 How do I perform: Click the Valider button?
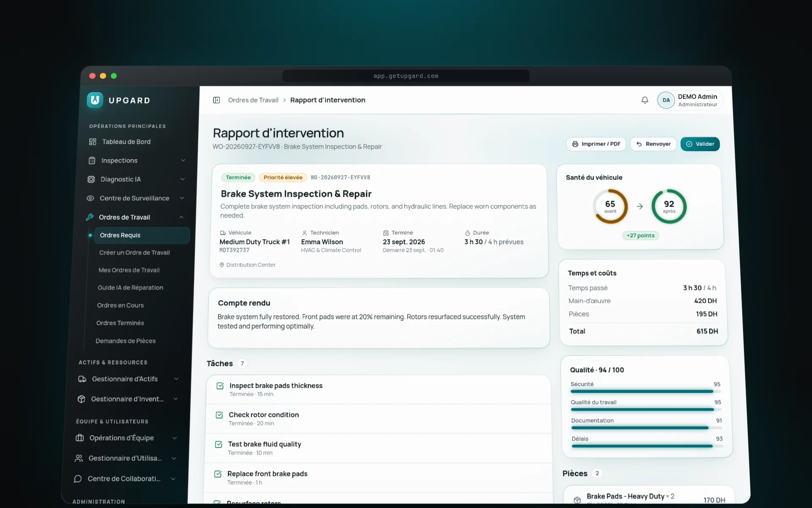(700, 144)
